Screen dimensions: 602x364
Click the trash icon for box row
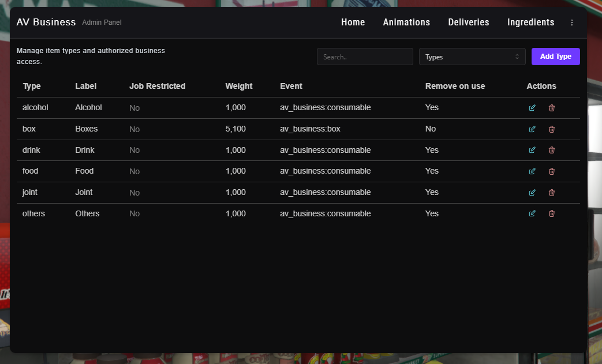(x=552, y=129)
